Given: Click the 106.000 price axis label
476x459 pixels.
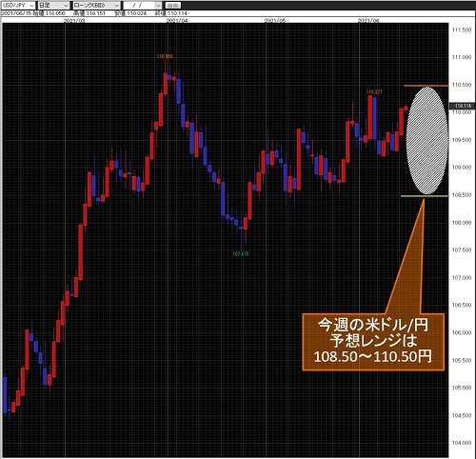Looking at the screenshot, I should click(462, 332).
